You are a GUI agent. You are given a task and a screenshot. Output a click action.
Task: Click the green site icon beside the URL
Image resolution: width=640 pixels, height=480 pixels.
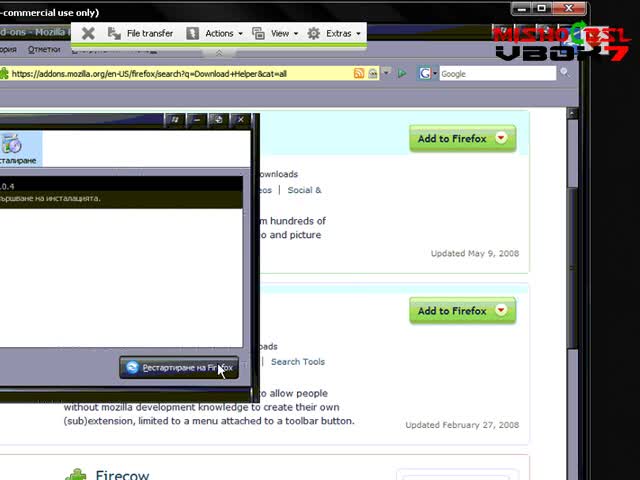click(4, 74)
